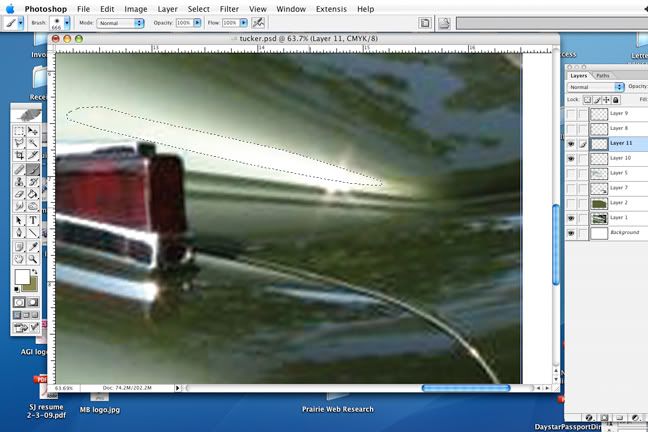Open the Select menu
This screenshot has height=432, width=648.
tap(198, 9)
